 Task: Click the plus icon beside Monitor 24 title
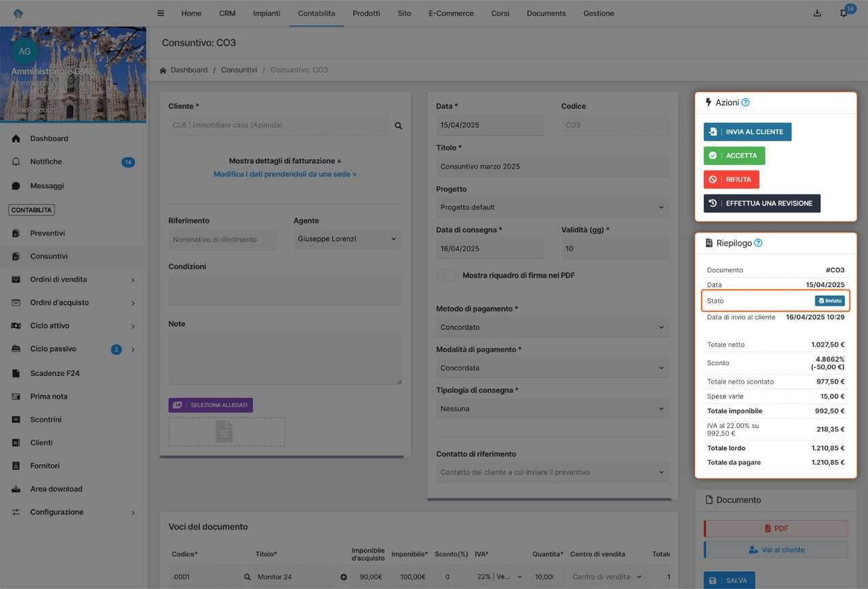point(344,577)
